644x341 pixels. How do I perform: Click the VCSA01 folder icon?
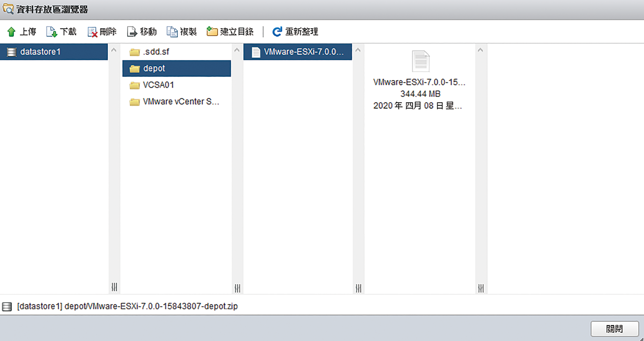[x=135, y=85]
